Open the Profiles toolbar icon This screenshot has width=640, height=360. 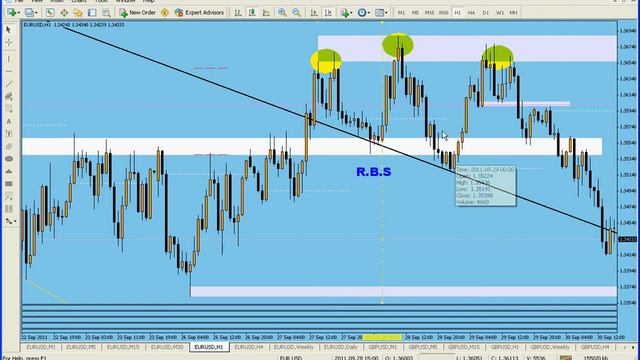(29, 13)
